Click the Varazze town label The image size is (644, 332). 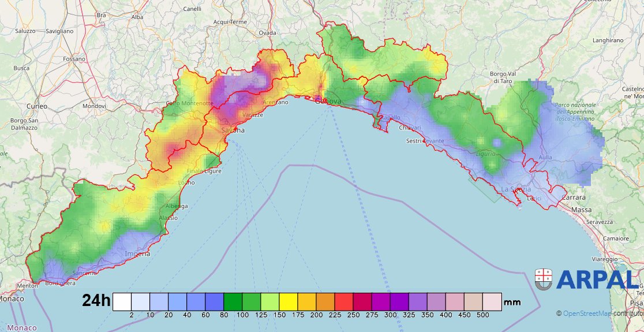pyautogui.click(x=253, y=115)
